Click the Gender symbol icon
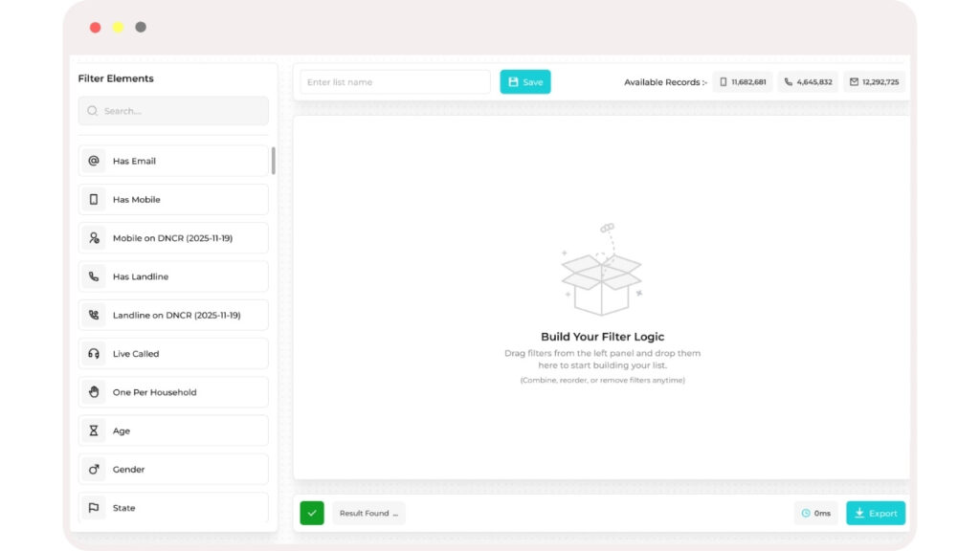The width and height of the screenshot is (980, 551). coord(94,470)
